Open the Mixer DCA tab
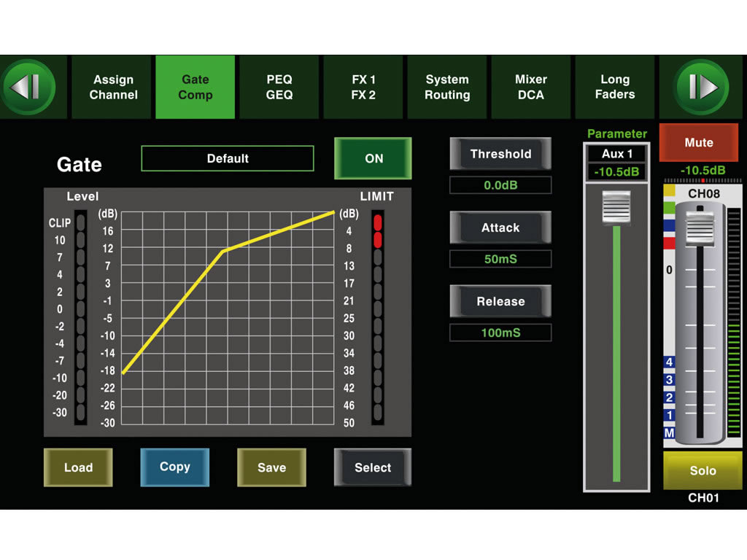This screenshot has height=560, width=747. pyautogui.click(x=531, y=87)
